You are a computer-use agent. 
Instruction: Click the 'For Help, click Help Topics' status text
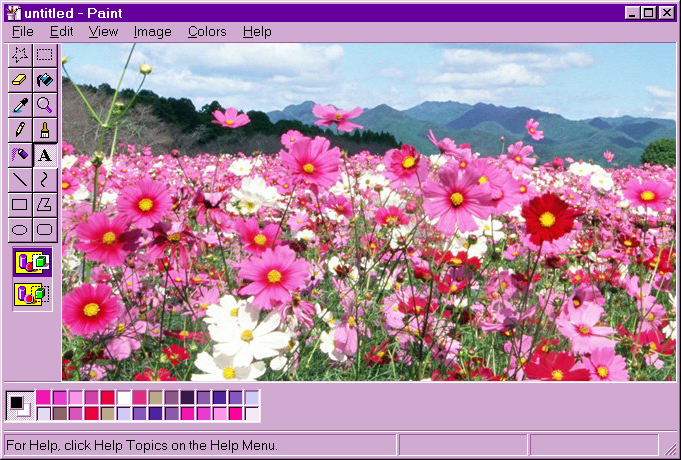point(142,445)
